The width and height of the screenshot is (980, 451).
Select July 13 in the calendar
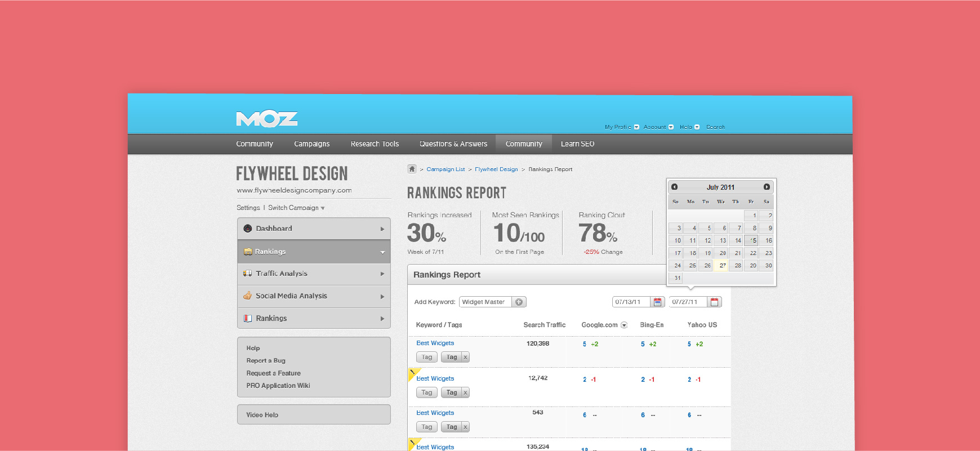pyautogui.click(x=721, y=240)
